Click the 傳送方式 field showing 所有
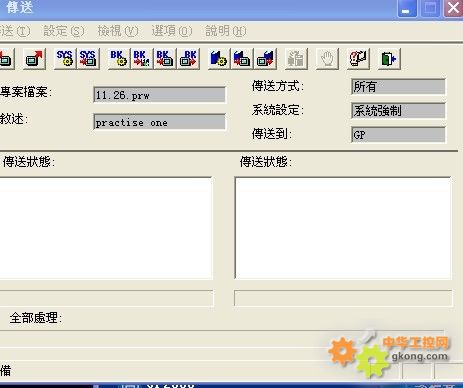 tap(398, 87)
